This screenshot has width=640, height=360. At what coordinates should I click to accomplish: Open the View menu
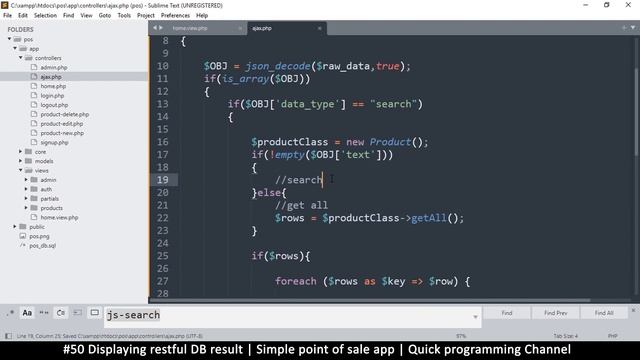pos(86,16)
